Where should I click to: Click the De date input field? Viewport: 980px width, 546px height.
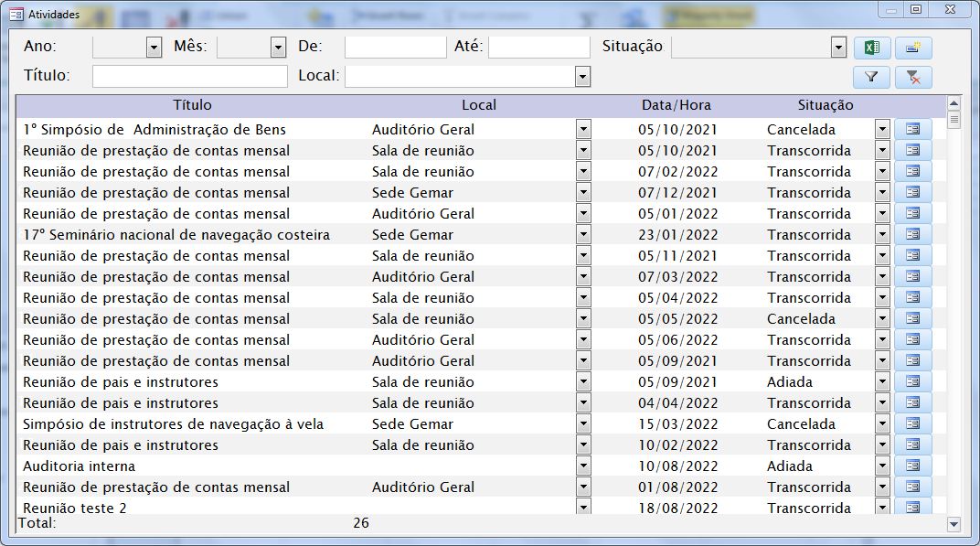[394, 48]
